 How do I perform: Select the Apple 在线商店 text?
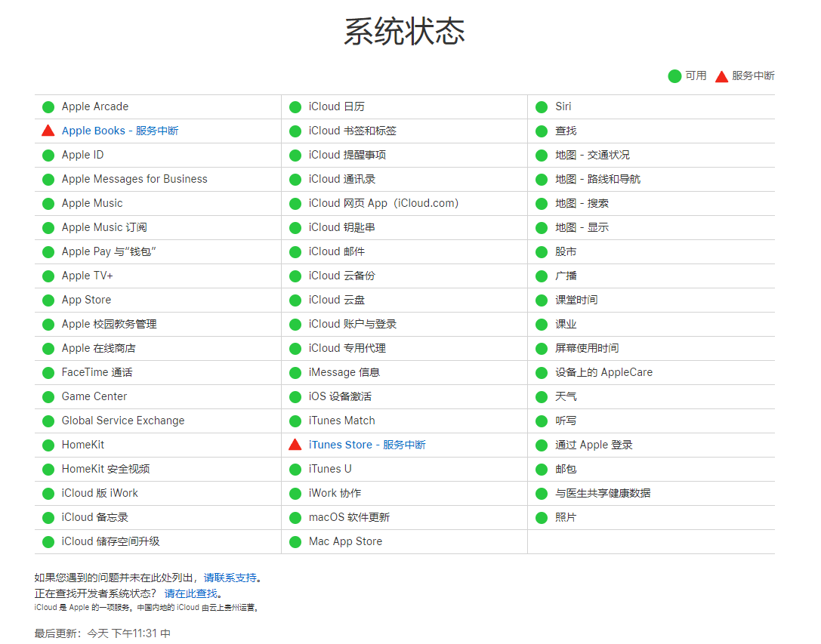click(98, 348)
